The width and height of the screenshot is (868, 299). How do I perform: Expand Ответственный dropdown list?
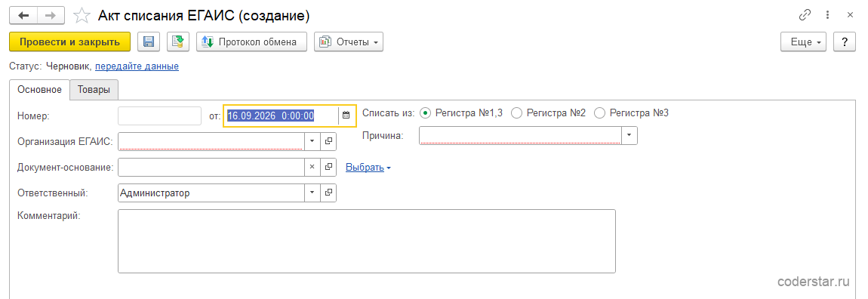pyautogui.click(x=312, y=193)
